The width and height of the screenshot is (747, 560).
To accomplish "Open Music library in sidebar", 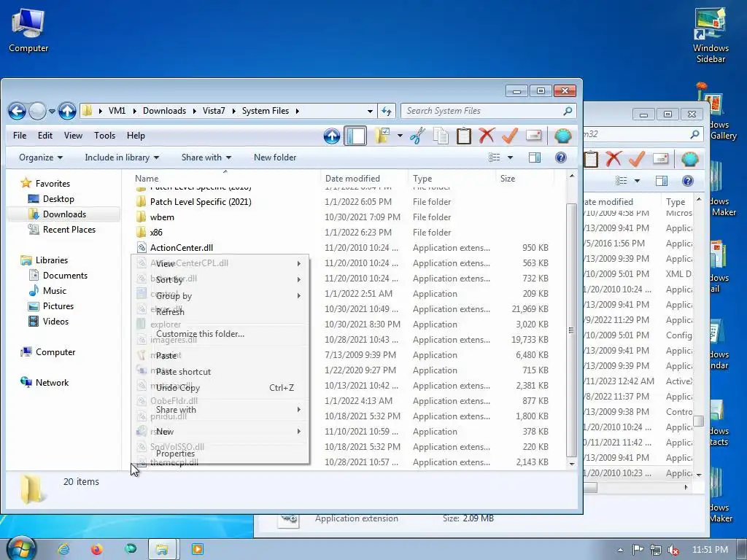I will pyautogui.click(x=54, y=290).
